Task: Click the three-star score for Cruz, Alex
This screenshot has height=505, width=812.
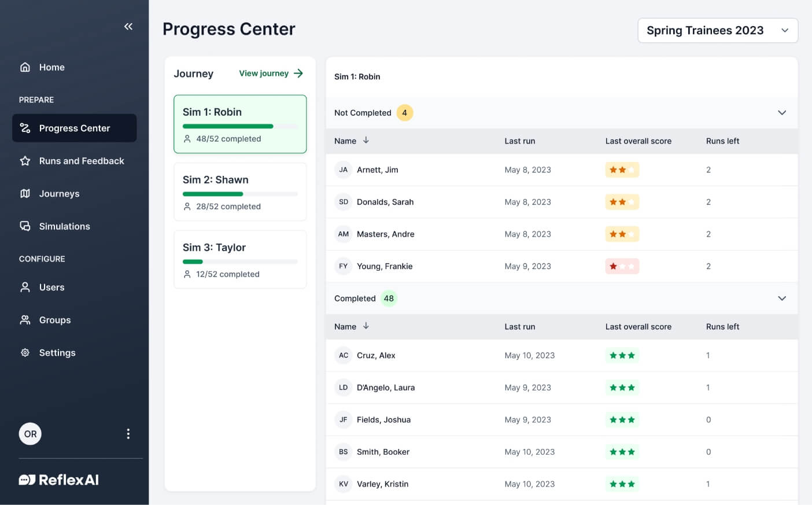Action: point(622,355)
